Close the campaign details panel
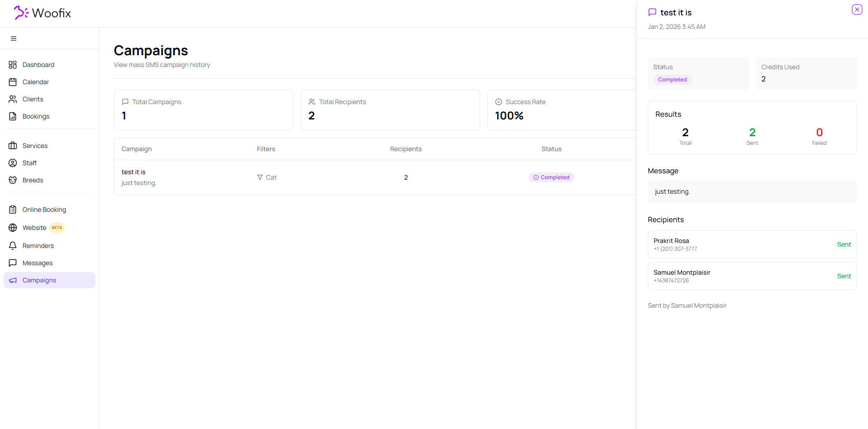Screen dimensions: 868x429 pos(857,10)
